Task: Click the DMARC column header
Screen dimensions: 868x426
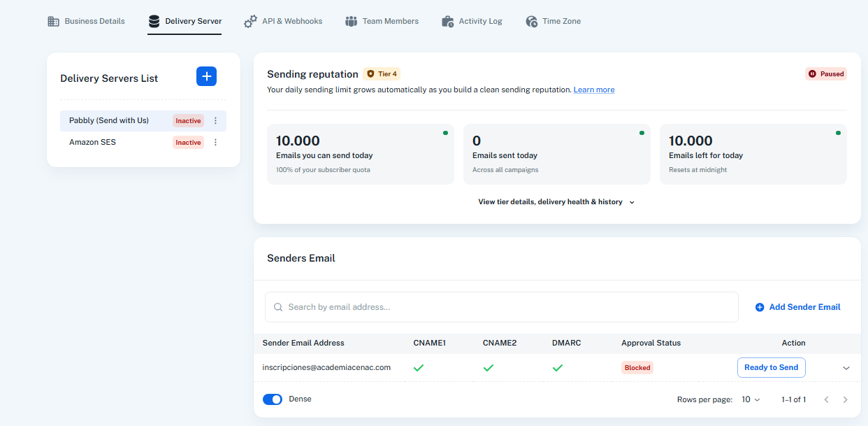Action: pos(566,343)
